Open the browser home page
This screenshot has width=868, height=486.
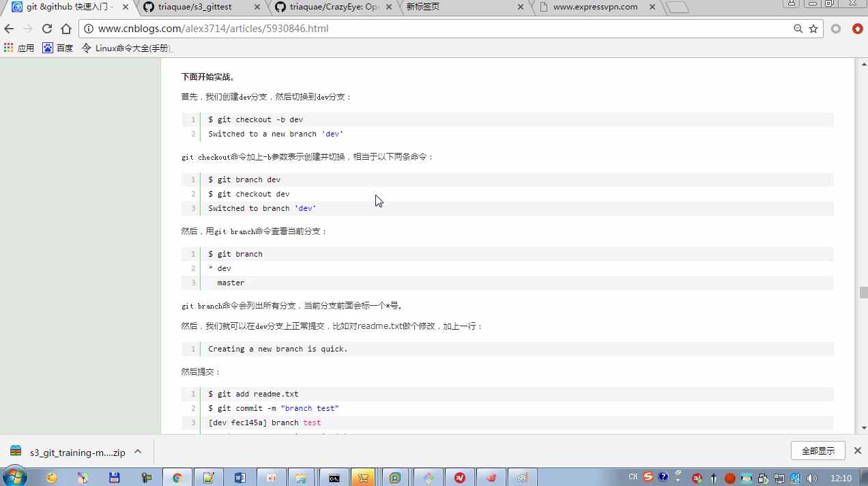point(66,29)
